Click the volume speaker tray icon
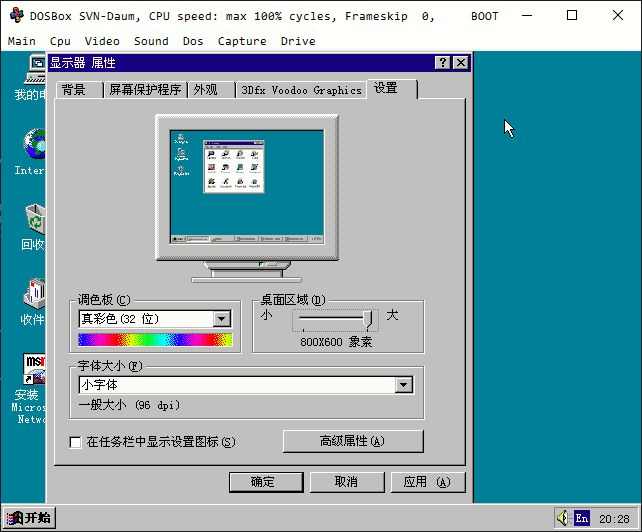 click(563, 518)
